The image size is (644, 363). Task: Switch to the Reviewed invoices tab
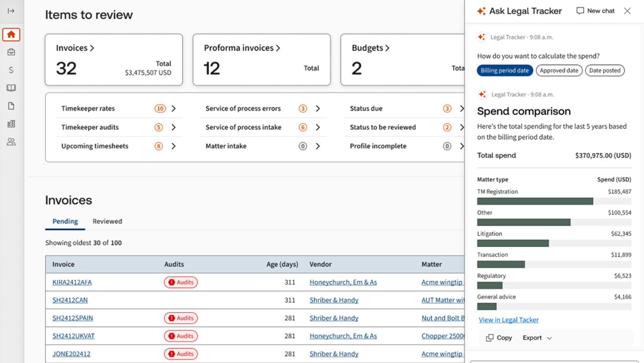tap(107, 221)
